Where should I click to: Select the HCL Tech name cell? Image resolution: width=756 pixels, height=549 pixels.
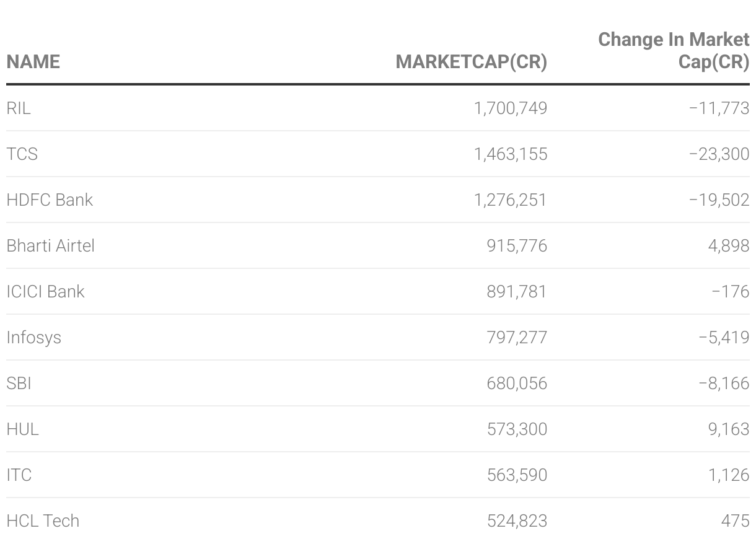tap(43, 521)
